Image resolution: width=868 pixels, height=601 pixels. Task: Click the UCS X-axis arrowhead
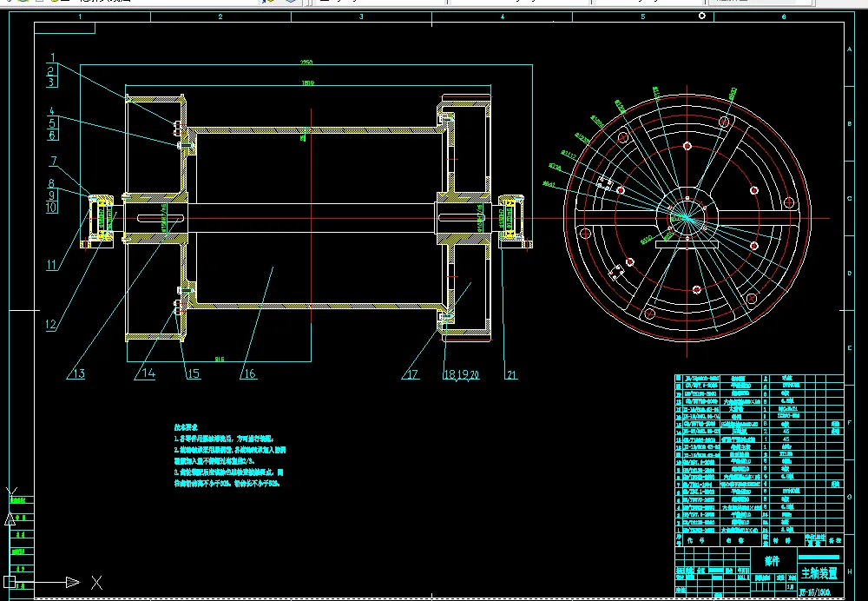point(73,582)
